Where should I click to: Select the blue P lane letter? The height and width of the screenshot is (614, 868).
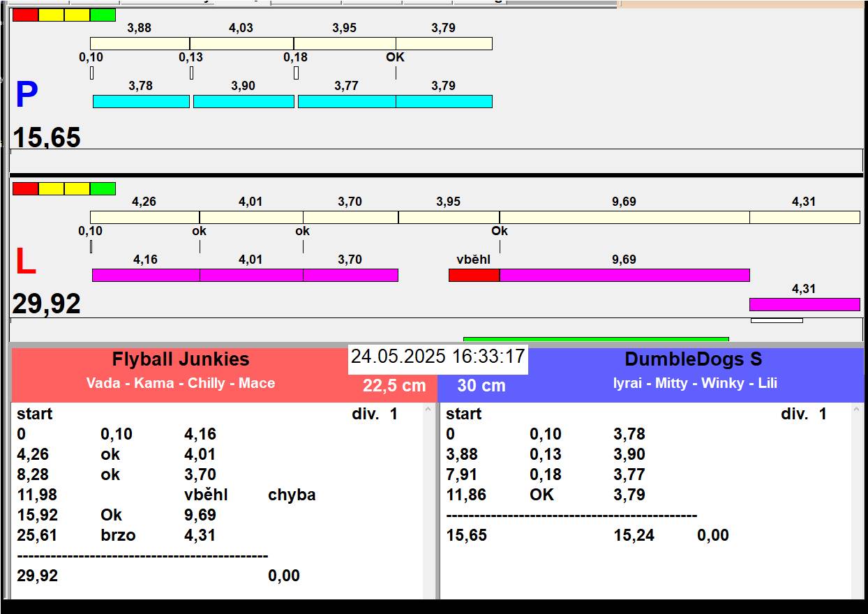[x=27, y=96]
